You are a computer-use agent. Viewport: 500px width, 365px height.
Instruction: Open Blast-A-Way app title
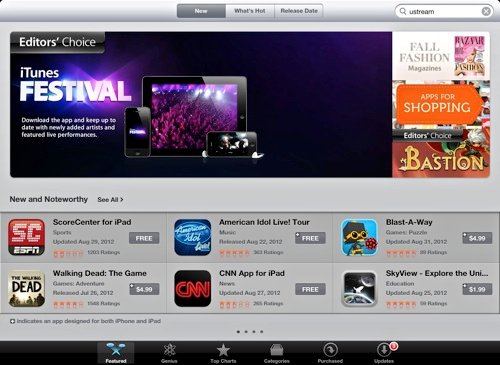pyautogui.click(x=409, y=222)
